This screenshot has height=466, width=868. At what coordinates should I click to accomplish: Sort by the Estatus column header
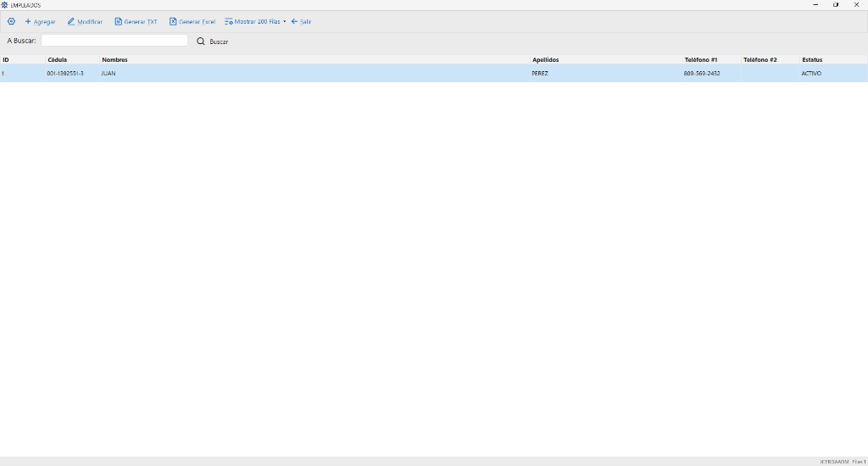834,60
